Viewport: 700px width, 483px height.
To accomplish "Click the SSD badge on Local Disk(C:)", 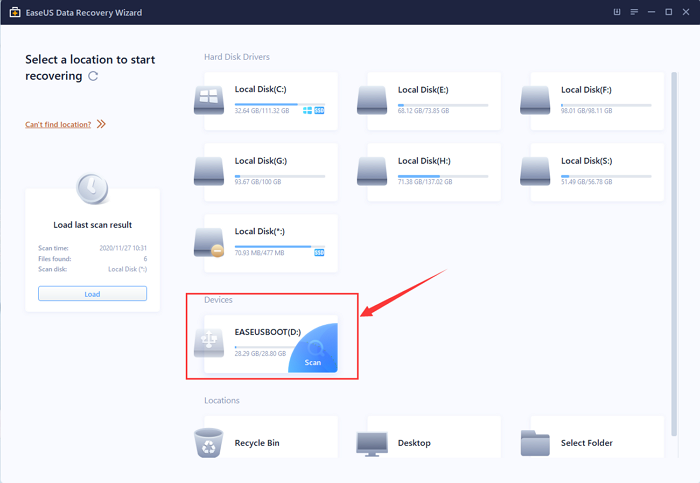I will 319,110.
